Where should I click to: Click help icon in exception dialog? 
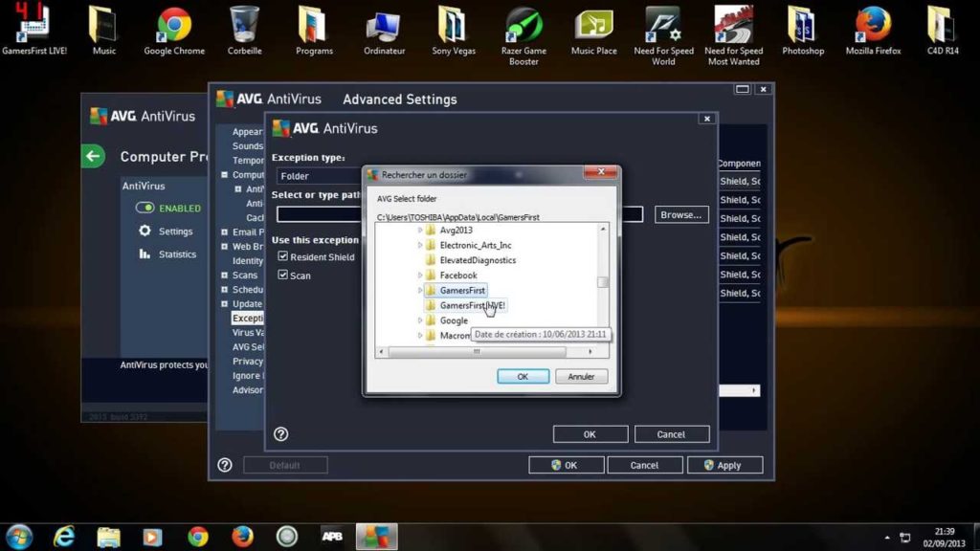pos(280,433)
